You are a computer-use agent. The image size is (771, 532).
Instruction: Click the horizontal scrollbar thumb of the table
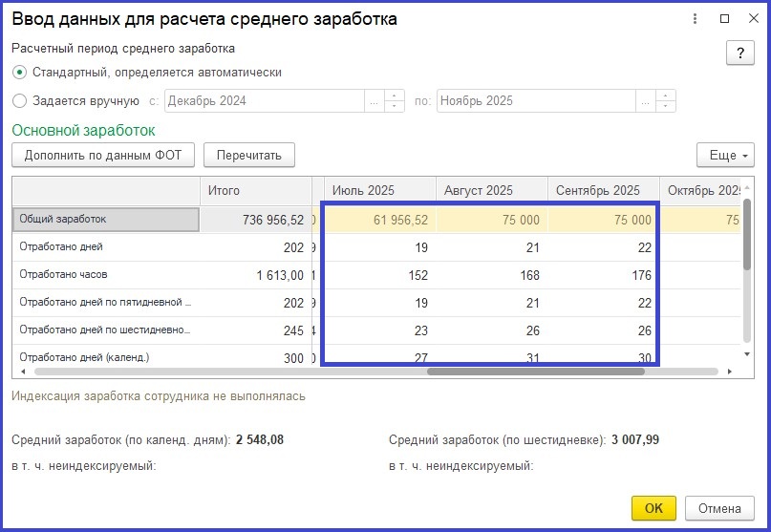click(535, 371)
